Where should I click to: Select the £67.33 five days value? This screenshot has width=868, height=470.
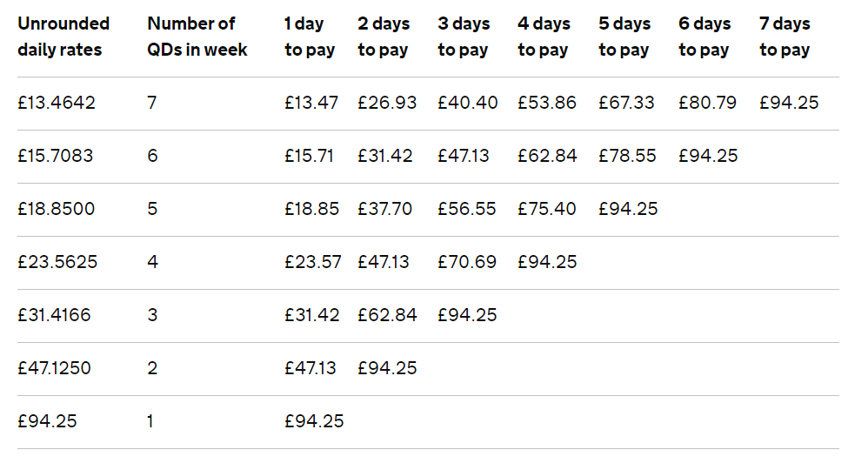[626, 103]
